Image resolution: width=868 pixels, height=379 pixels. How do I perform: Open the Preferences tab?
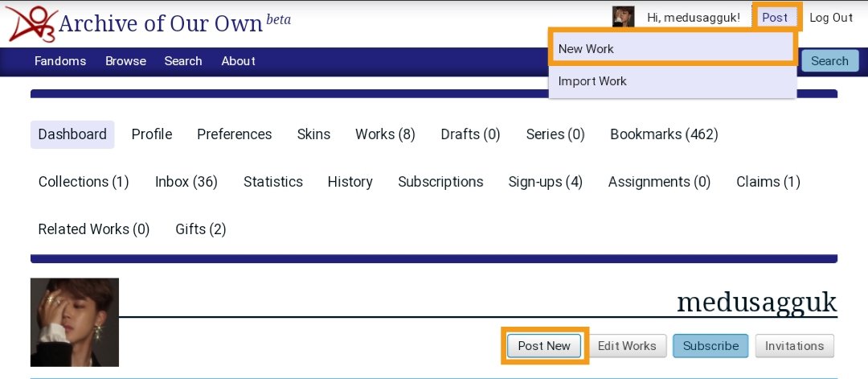coord(235,134)
